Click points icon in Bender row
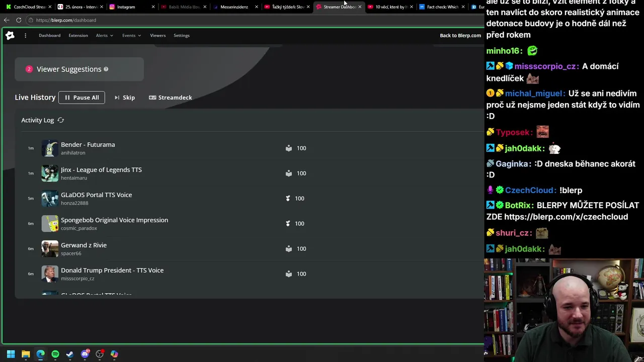Viewport: 644px width, 362px height. [289, 148]
